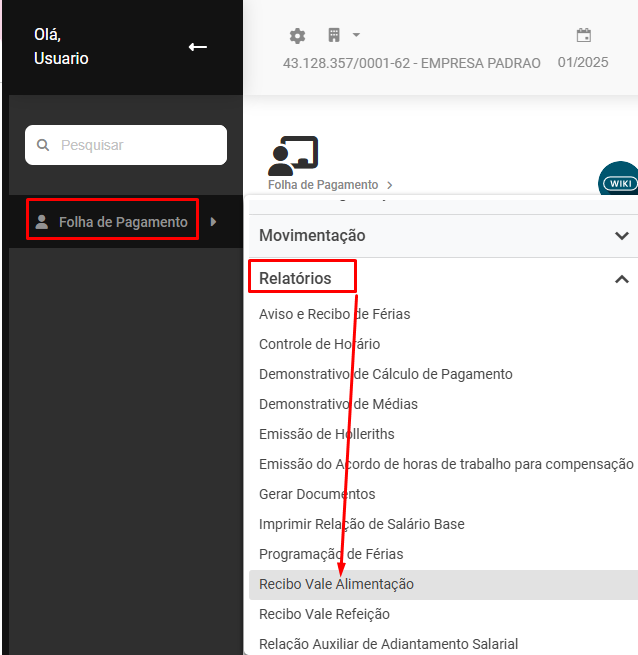
Task: Focus the Pesquisar search field
Action: pyautogui.click(x=126, y=145)
